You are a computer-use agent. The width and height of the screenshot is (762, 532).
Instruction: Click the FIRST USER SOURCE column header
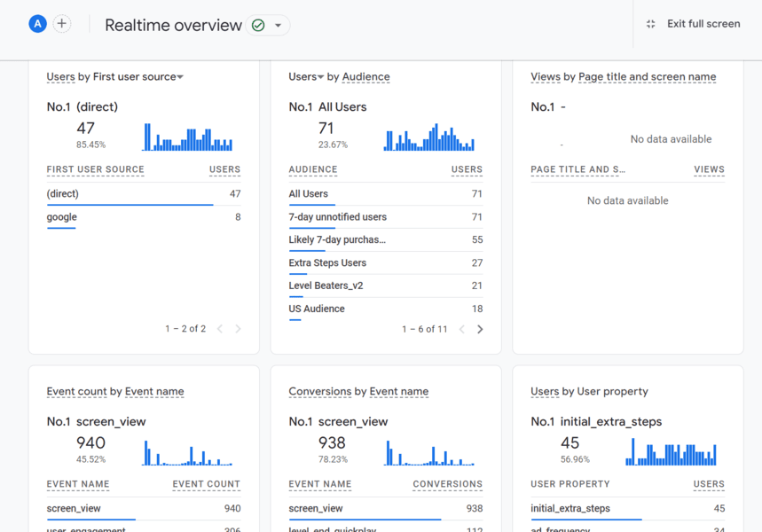point(95,169)
